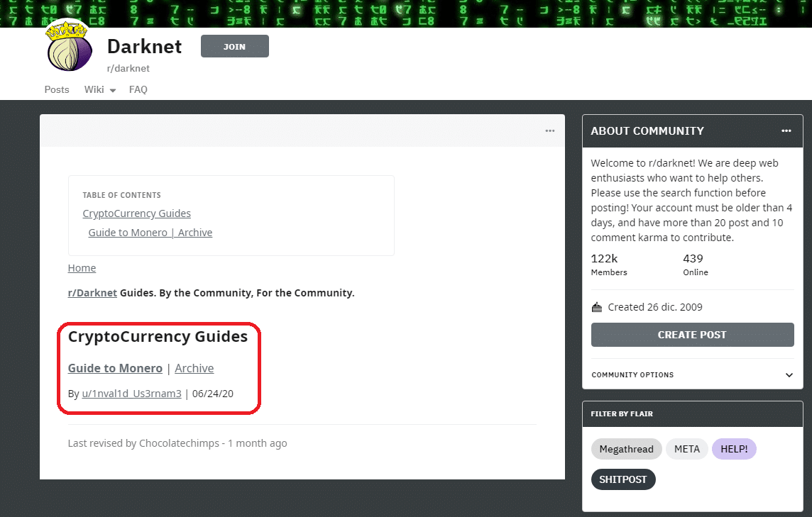The height and width of the screenshot is (517, 812).
Task: Follow the r/Darknet link in description
Action: click(92, 293)
